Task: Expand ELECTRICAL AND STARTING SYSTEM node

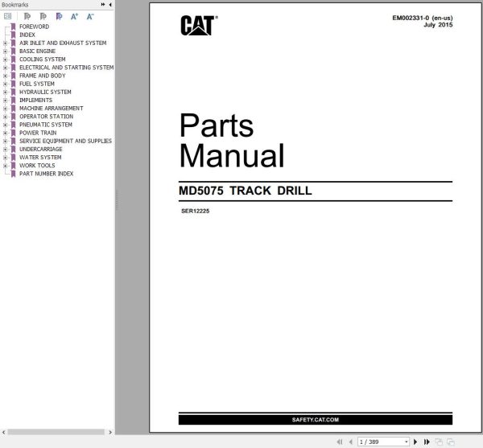Action: coord(5,68)
